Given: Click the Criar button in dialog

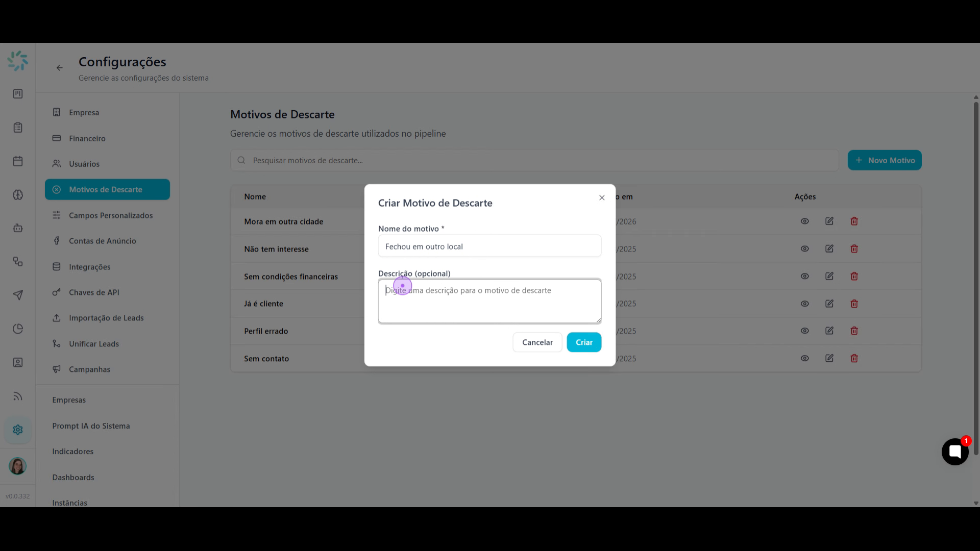Looking at the screenshot, I should tap(584, 342).
